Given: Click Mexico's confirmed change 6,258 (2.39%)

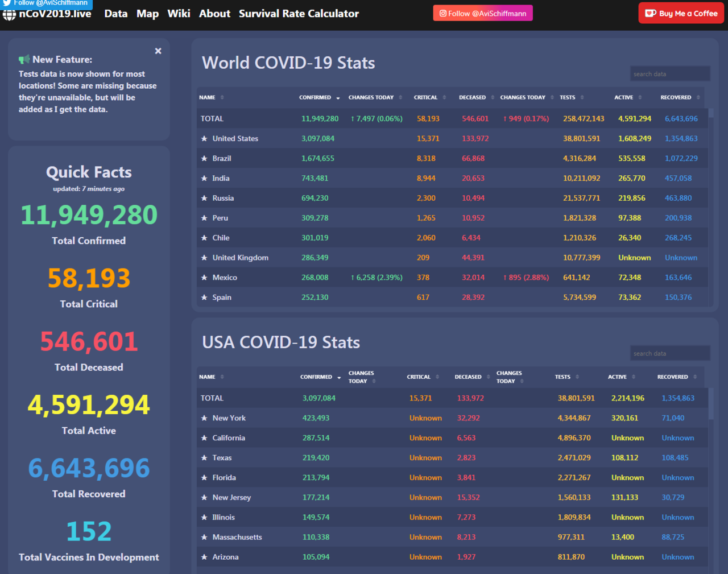Looking at the screenshot, I should [x=377, y=278].
